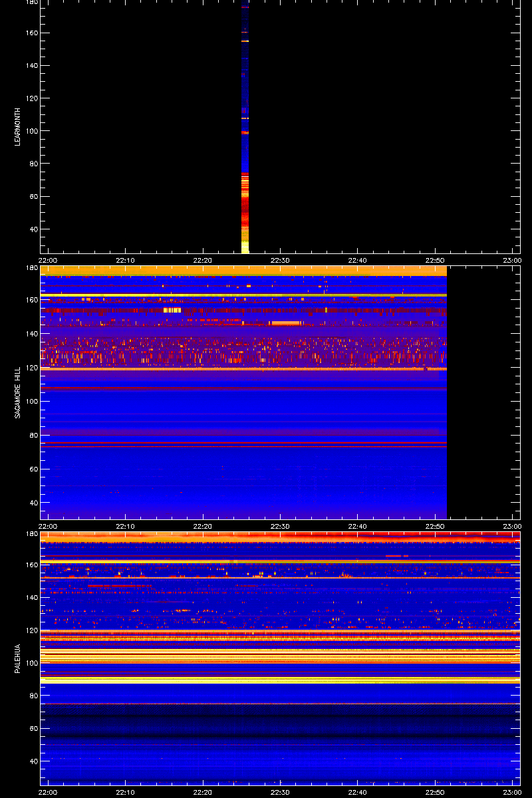This screenshot has height=798, width=532.
Task: Click 22:40 tick label below Sagamore Hill panel
Action: 357,526
